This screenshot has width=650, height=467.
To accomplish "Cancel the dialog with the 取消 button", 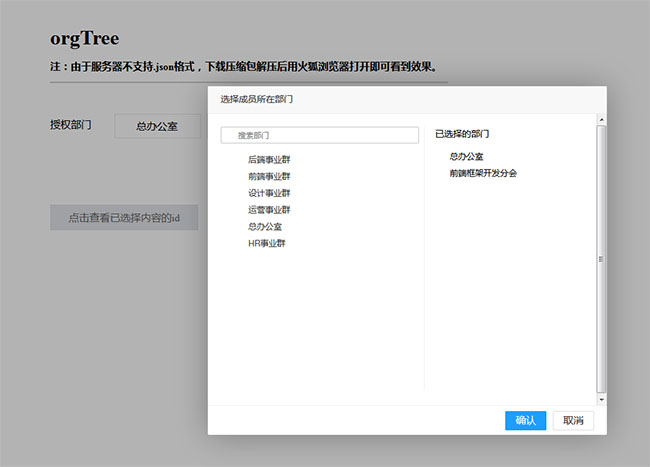I will [573, 420].
